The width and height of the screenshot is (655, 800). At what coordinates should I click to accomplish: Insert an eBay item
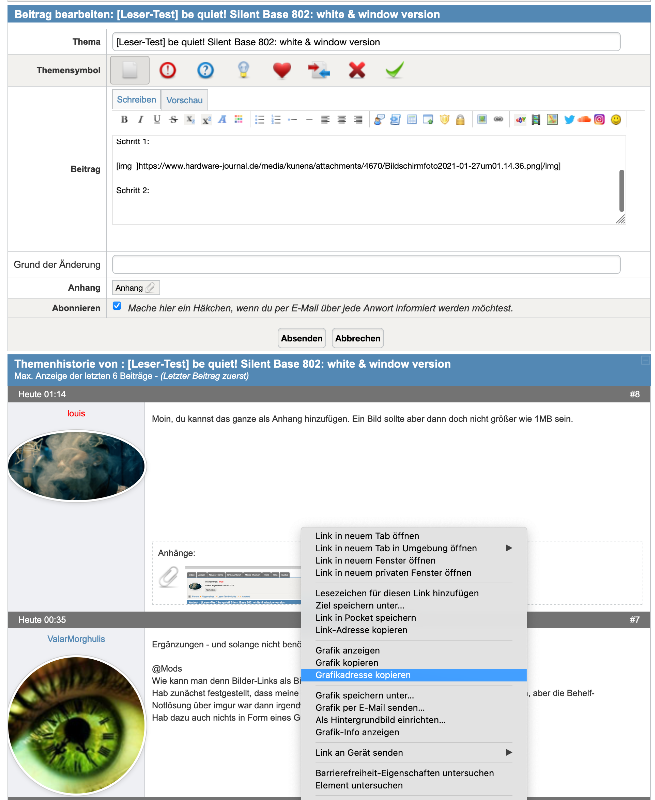point(520,119)
